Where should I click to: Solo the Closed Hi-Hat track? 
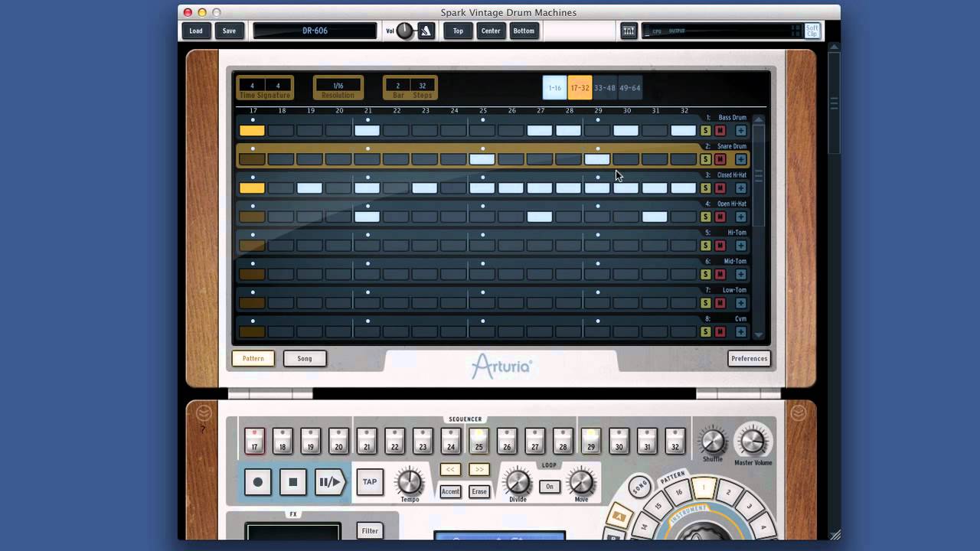coord(706,188)
